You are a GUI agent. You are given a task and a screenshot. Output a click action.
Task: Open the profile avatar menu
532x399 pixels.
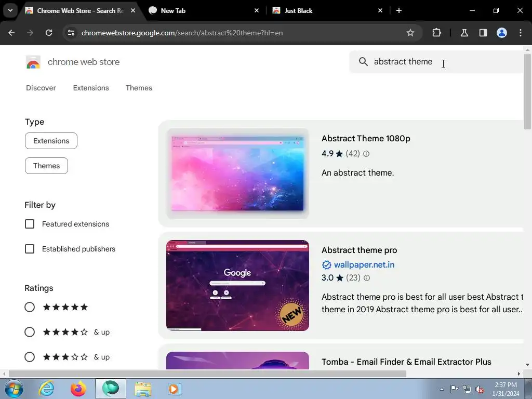(502, 33)
